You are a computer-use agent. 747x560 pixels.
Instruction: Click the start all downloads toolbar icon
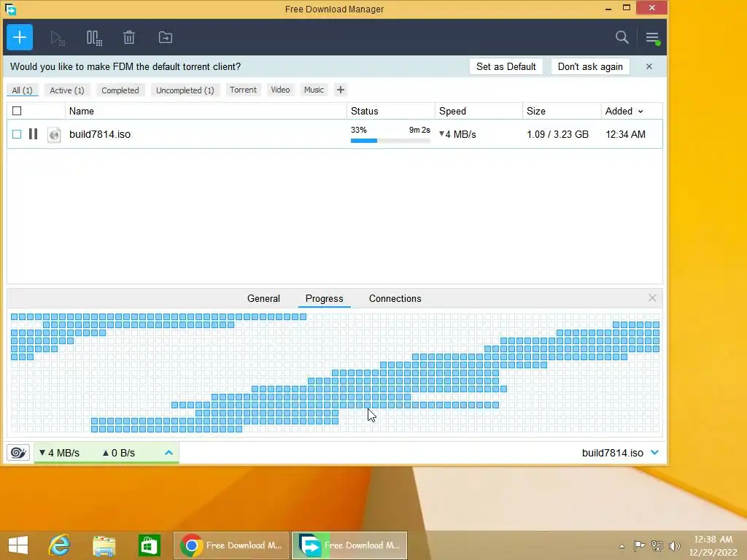(57, 38)
